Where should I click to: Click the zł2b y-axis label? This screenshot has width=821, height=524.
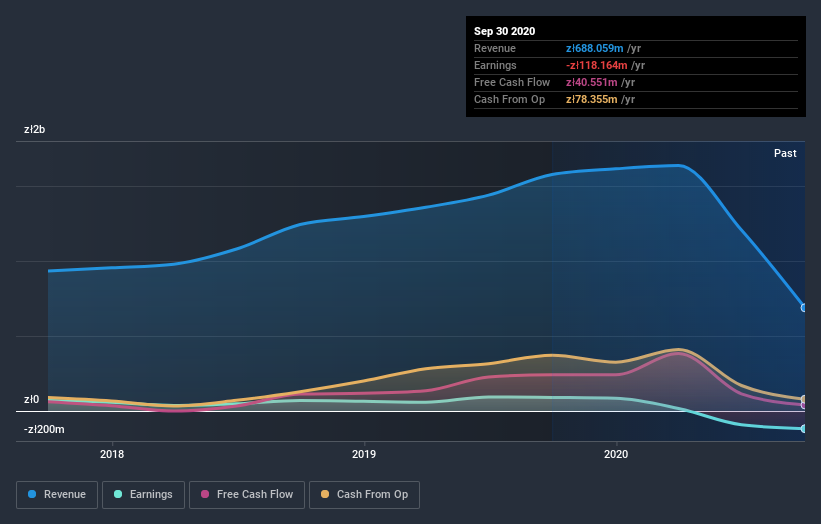coord(35,129)
